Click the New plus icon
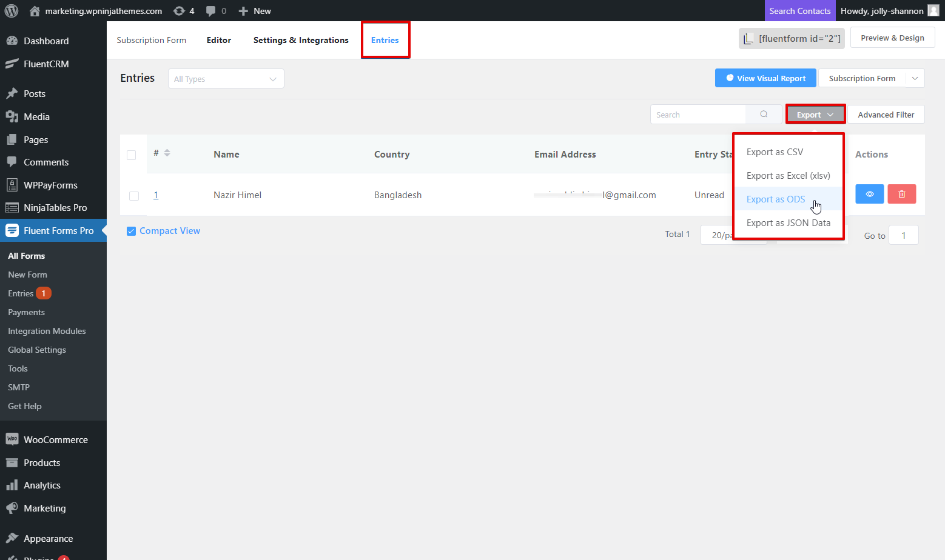945x560 pixels. point(243,11)
